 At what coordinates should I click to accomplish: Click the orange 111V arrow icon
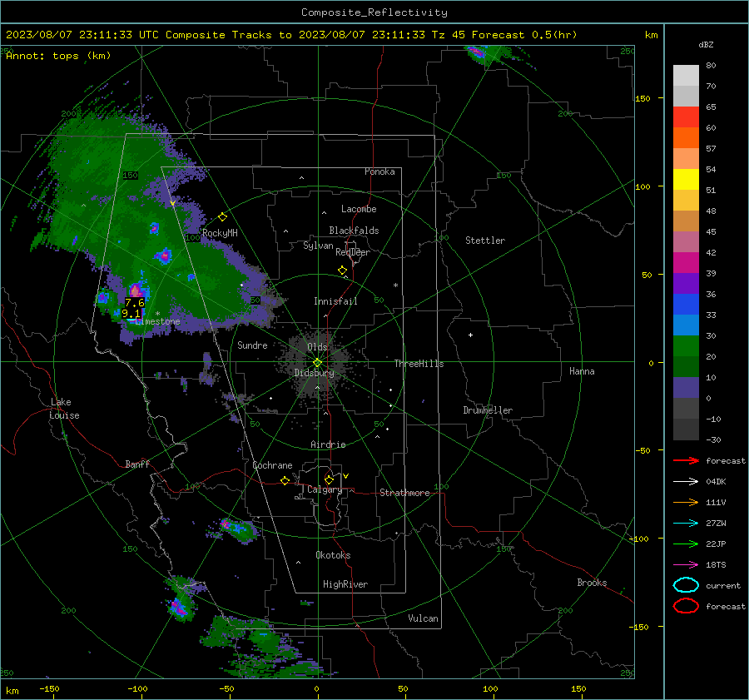pyautogui.click(x=686, y=502)
